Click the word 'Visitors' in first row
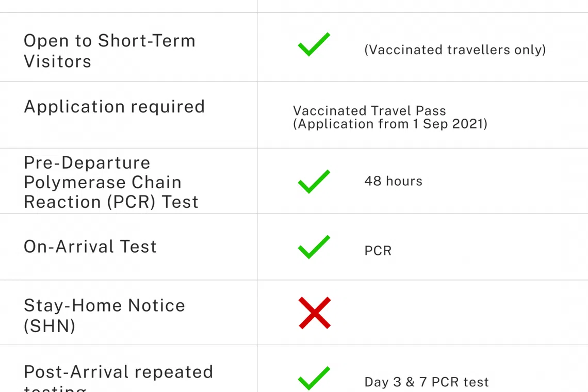Image resolution: width=588 pixels, height=392 pixels. pos(58,61)
